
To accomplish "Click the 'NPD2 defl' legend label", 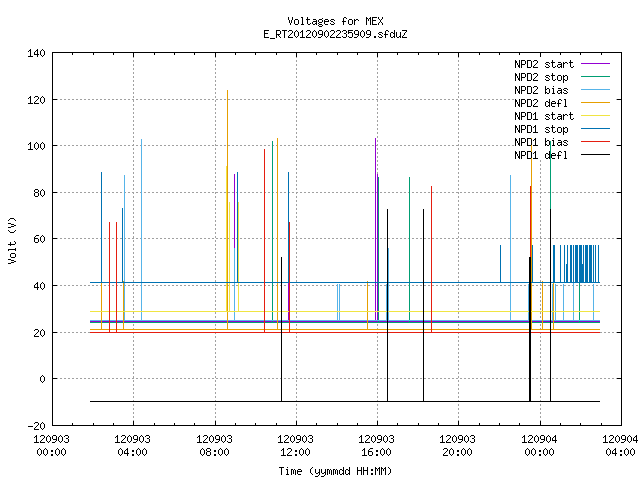I will point(541,103).
